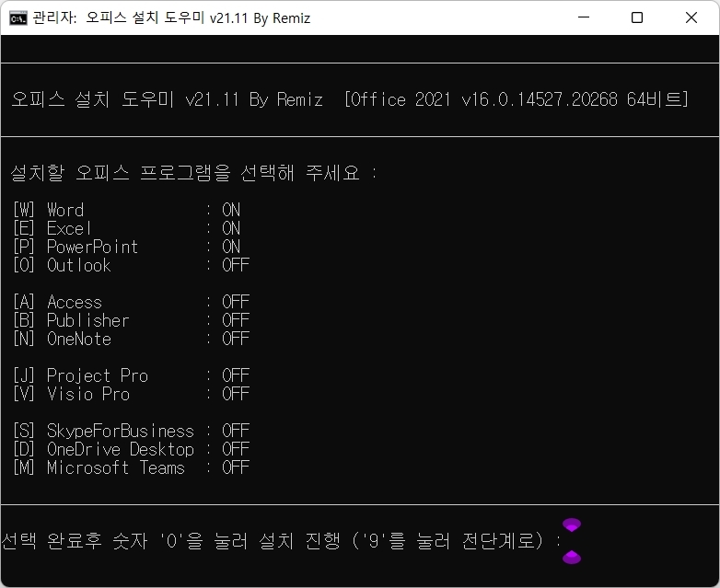
Task: Select the [V] Visio Pro option line
Action: (131, 394)
